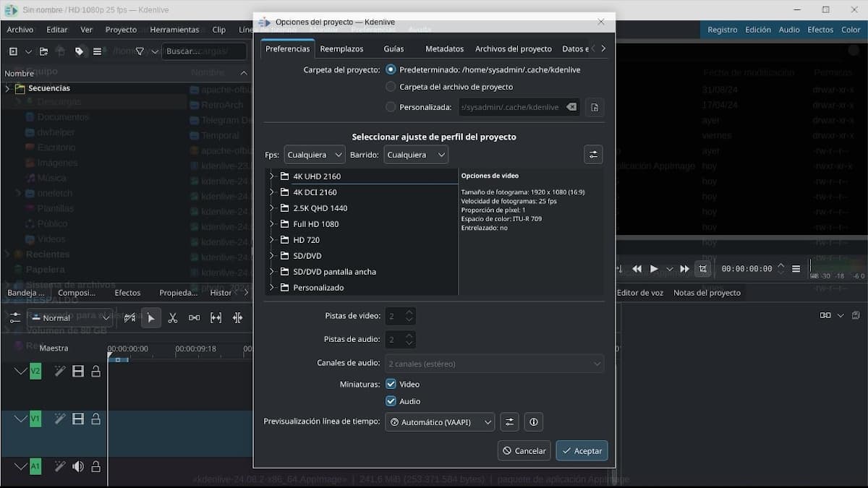The height and width of the screenshot is (488, 868).
Task: Click the copy icon at timeline right edge
Action: [x=856, y=315]
